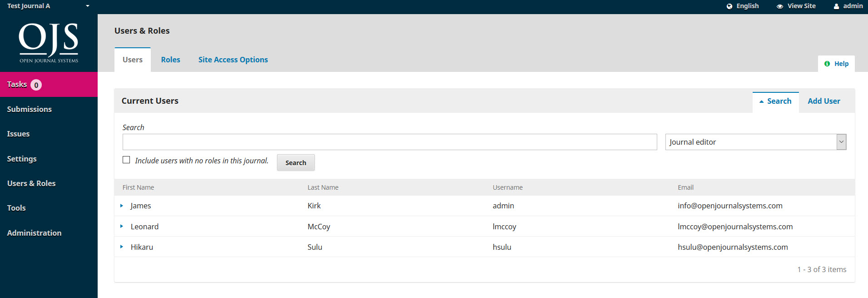Viewport: 868px width, 298px height.
Task: Expand the James Kirk row
Action: 122,206
